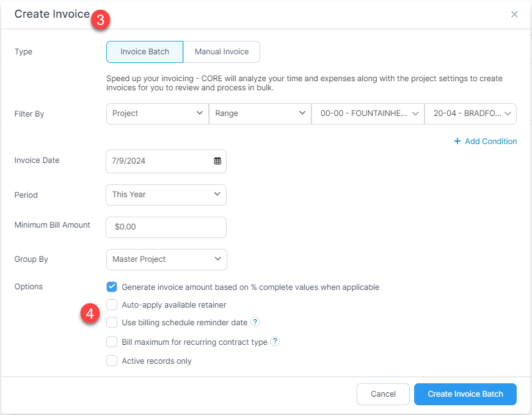Enable Auto-apply available retainer
This screenshot has height=415, width=532.
coord(112,305)
